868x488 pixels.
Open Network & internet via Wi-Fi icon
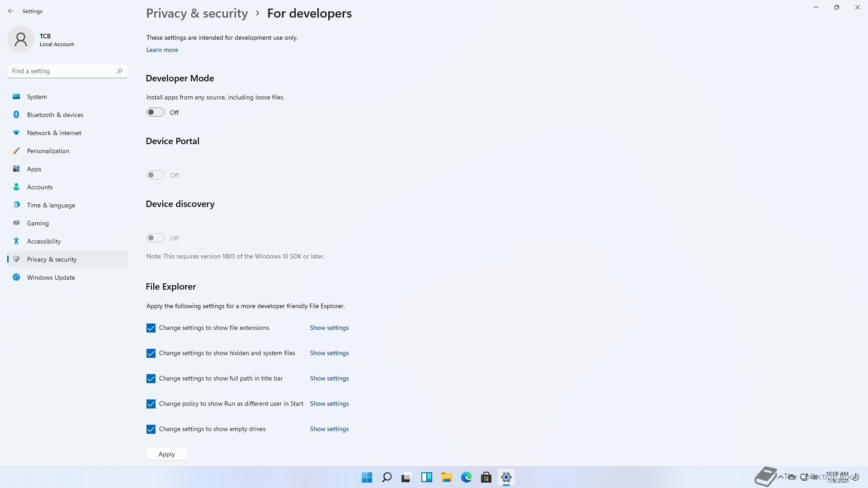point(16,133)
